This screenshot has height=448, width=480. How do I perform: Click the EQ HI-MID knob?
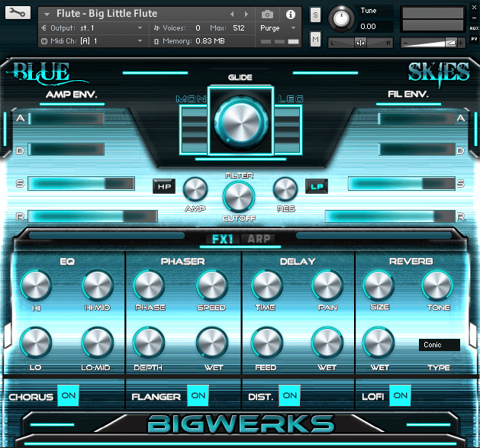(98, 285)
